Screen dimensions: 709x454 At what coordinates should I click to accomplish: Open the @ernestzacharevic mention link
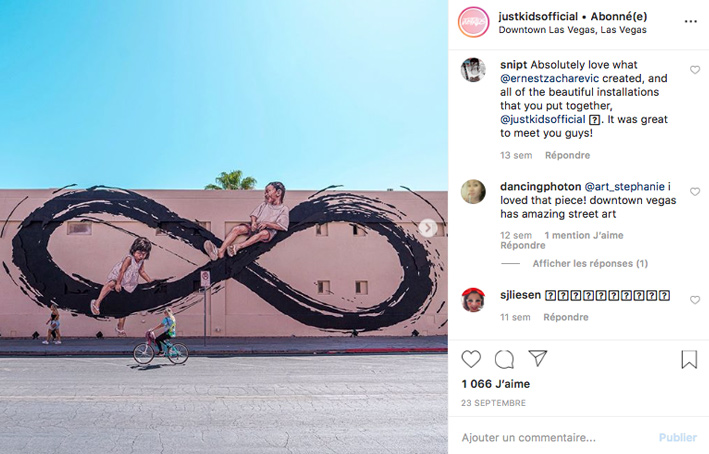549,79
